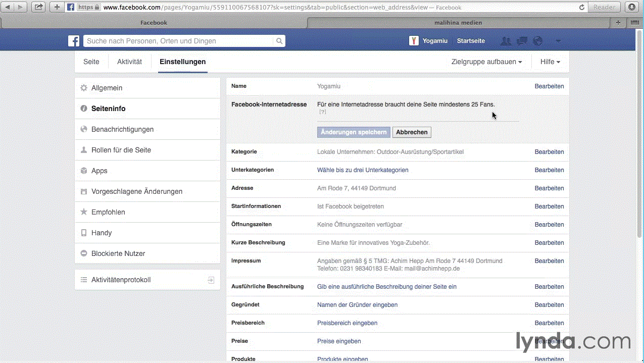
Task: Click Namen der Gründer eingeben link
Action: [x=357, y=305]
